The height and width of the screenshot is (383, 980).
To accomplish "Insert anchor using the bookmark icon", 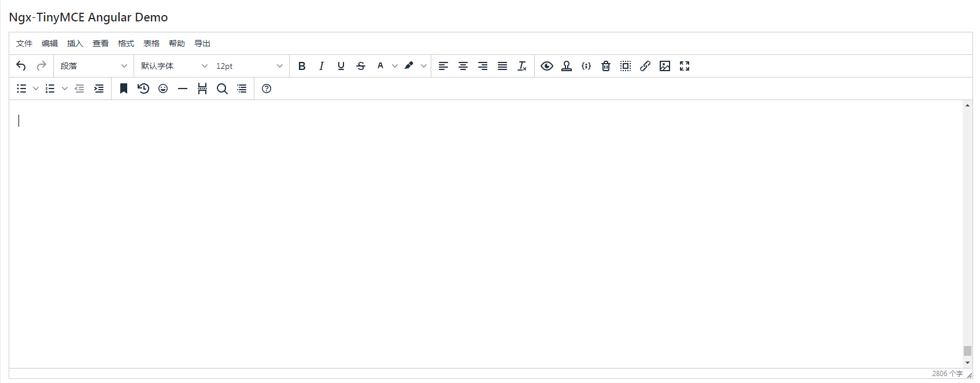I will click(x=124, y=89).
